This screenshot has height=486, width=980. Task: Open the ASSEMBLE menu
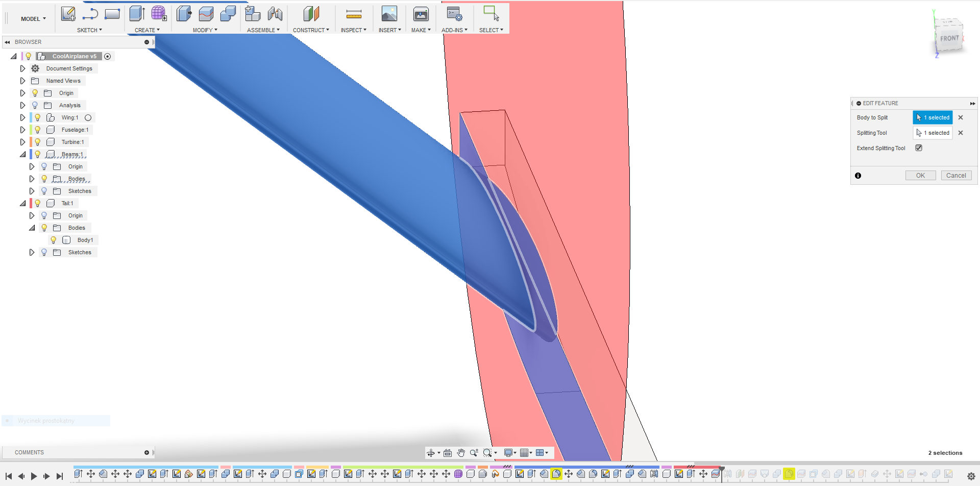click(263, 30)
